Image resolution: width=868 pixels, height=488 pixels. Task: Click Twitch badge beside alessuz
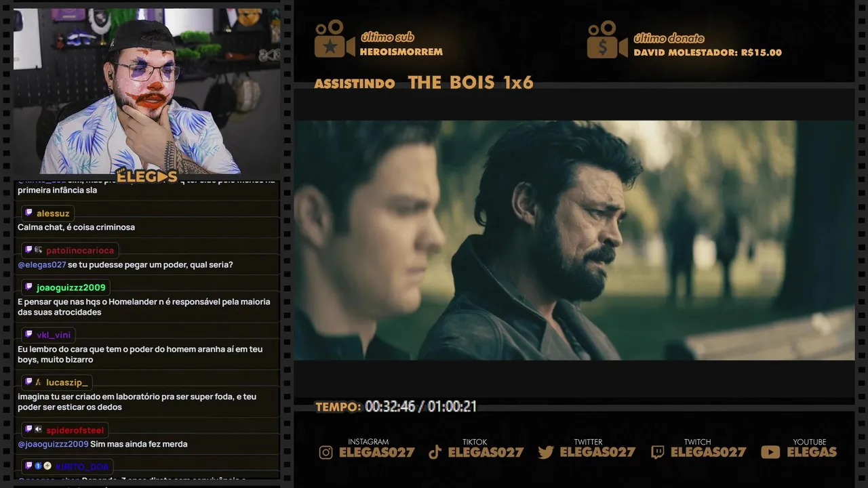coord(28,213)
